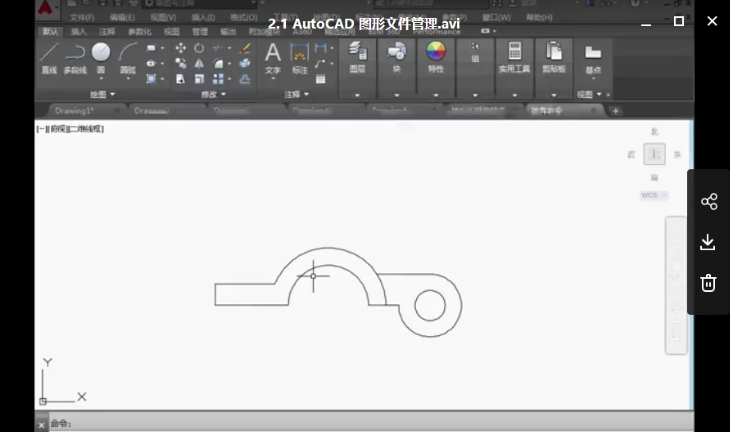Open the View (视图) panel dropdown
This screenshot has width=730, height=432.
coord(589,94)
